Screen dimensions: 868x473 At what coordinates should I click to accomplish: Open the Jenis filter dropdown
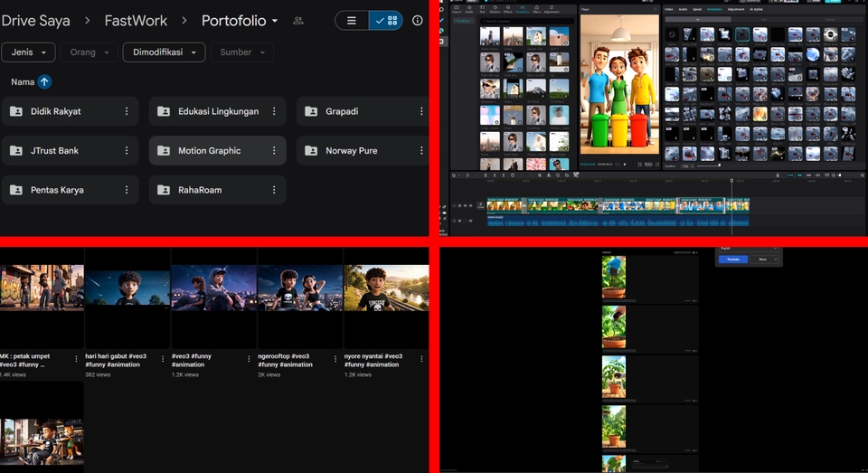click(28, 52)
